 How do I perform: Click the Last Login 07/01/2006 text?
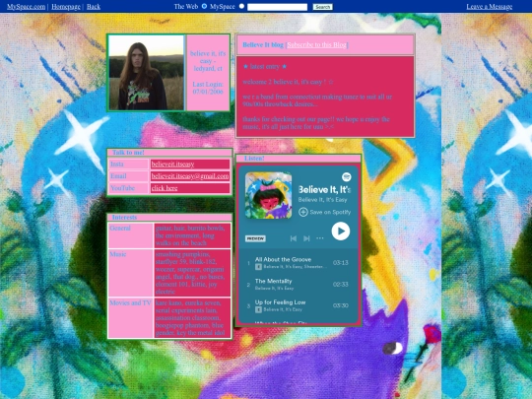(x=208, y=88)
